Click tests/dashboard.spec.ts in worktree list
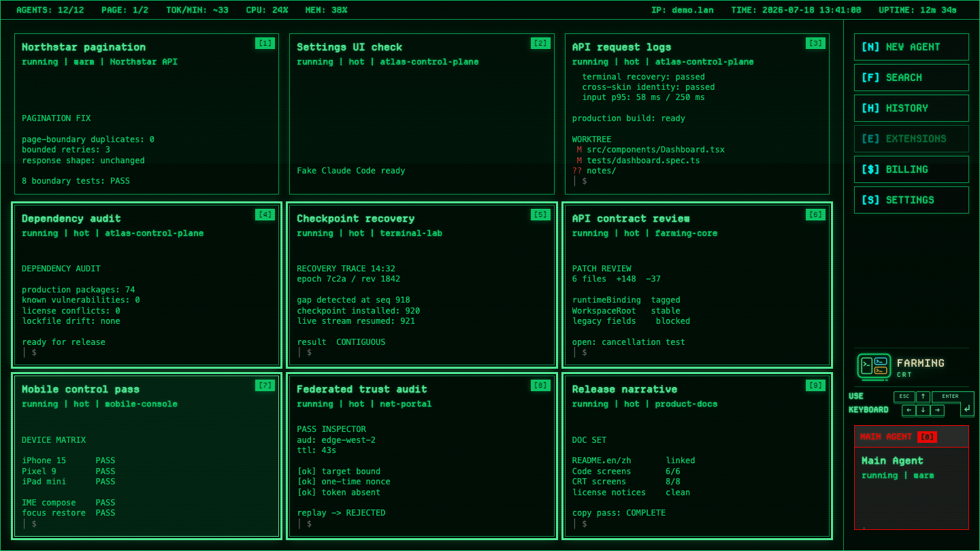This screenshot has width=980, height=551. pyautogui.click(x=643, y=161)
